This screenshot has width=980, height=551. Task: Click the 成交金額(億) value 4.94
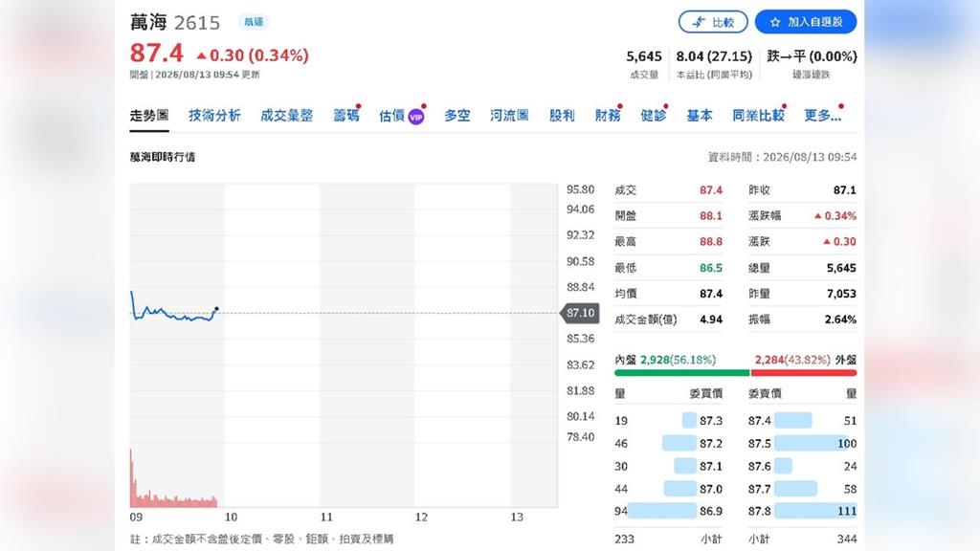[x=711, y=320]
